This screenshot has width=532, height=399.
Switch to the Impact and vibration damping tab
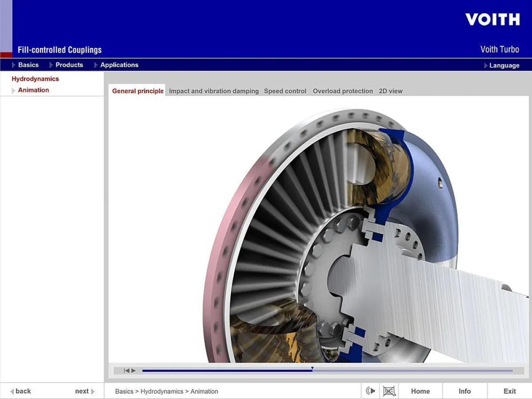[x=214, y=91]
